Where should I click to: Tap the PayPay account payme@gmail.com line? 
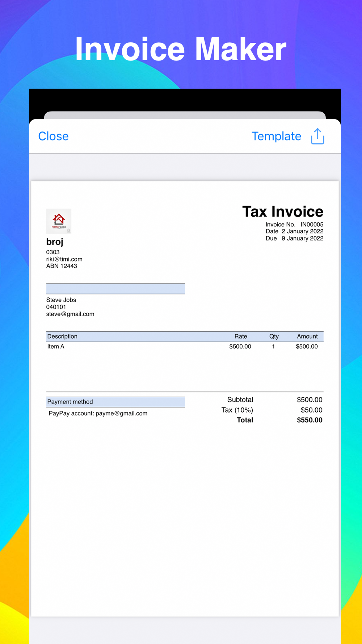(98, 413)
